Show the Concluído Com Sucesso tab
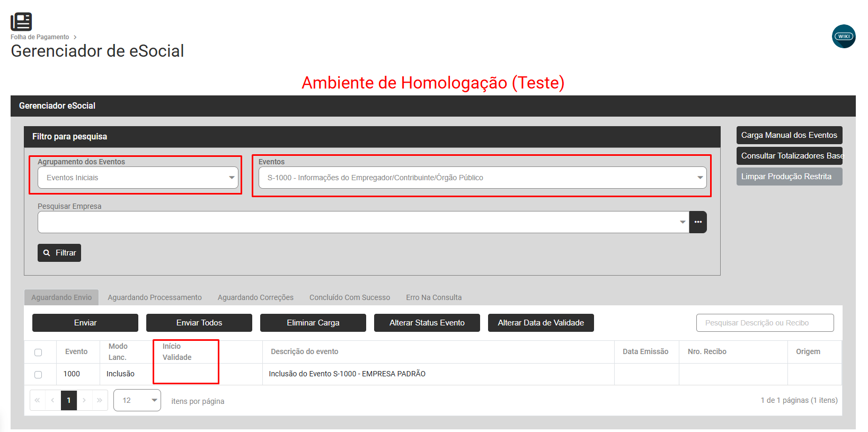Screen dimensions: 868x432 (350, 297)
